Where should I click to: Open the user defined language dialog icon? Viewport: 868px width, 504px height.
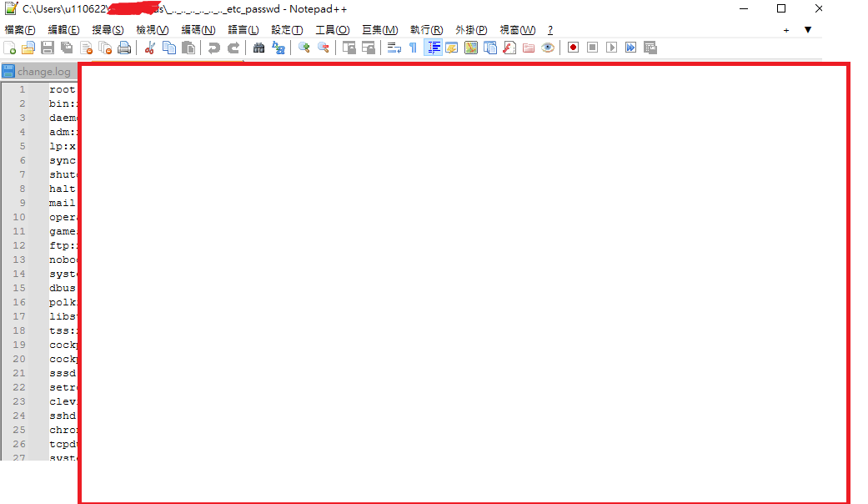pos(452,48)
